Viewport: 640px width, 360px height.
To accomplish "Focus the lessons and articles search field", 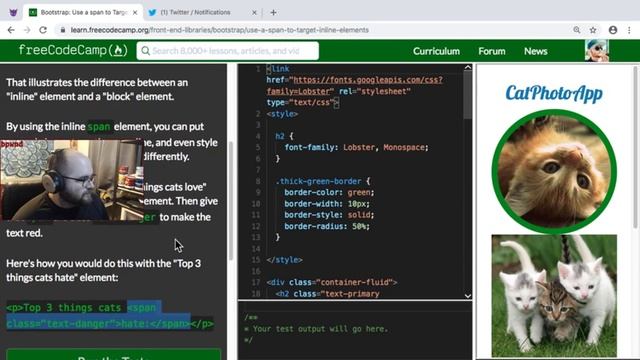I will (228, 51).
